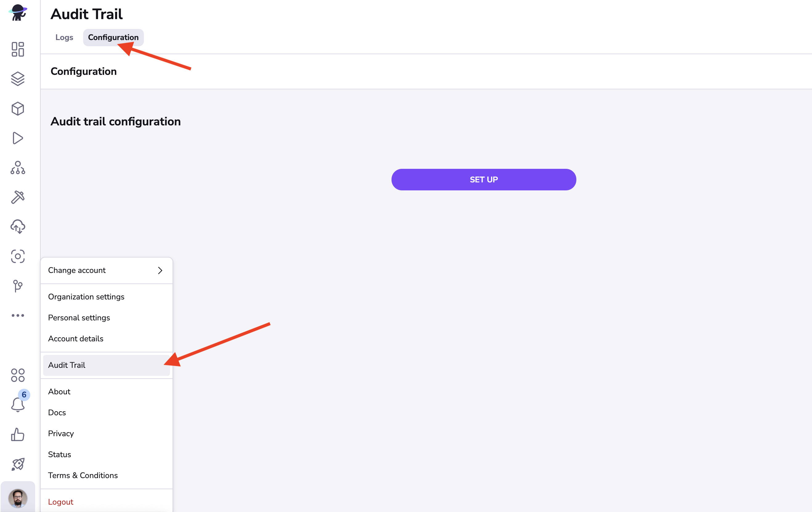
Task: Open the cloud sync icon
Action: (x=18, y=227)
